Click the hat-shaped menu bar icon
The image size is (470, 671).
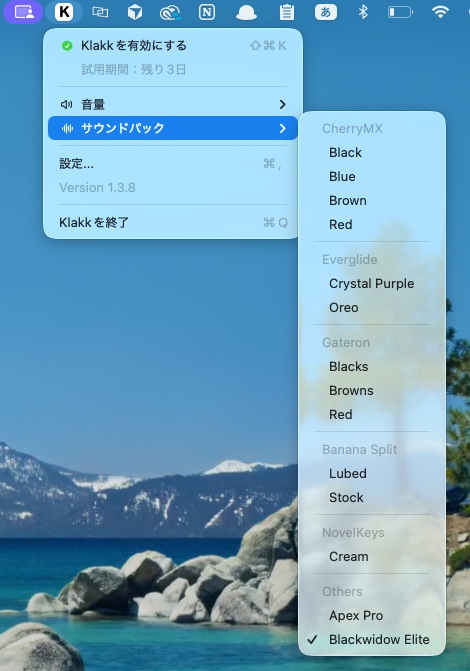(x=247, y=12)
